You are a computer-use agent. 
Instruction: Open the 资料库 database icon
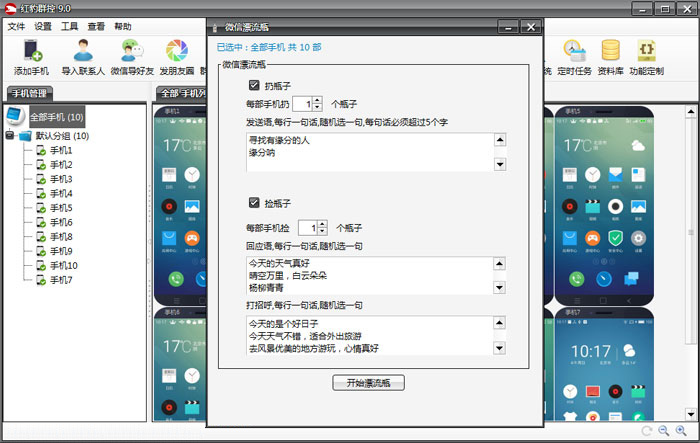tap(610, 50)
